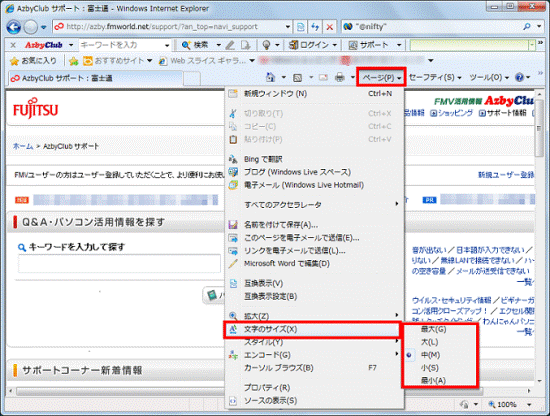The width and height of the screenshot is (550, 416).
Task: Choose このページを電子メールで送信(E)...
Action: (x=314, y=238)
